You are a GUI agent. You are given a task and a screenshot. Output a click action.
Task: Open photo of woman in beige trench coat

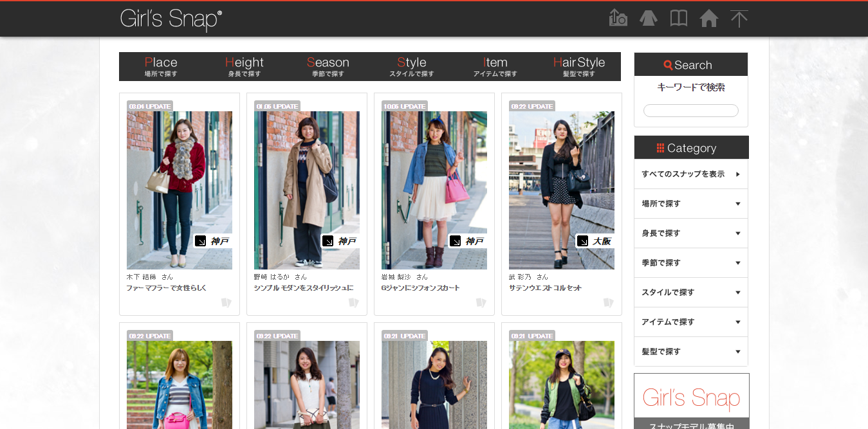point(307,190)
